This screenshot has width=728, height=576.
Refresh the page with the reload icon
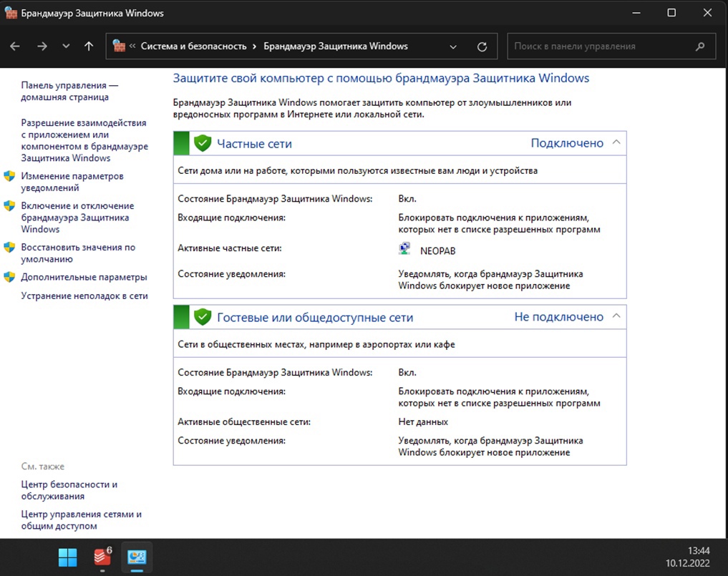click(482, 47)
